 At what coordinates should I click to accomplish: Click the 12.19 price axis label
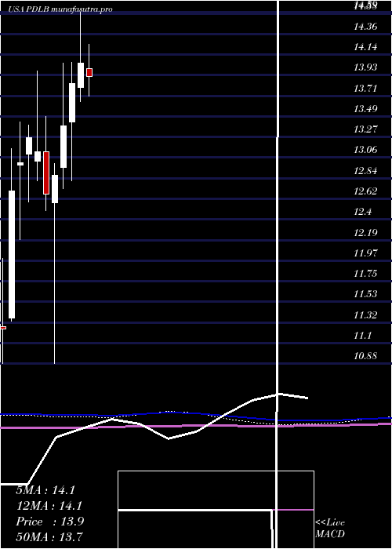point(365,232)
